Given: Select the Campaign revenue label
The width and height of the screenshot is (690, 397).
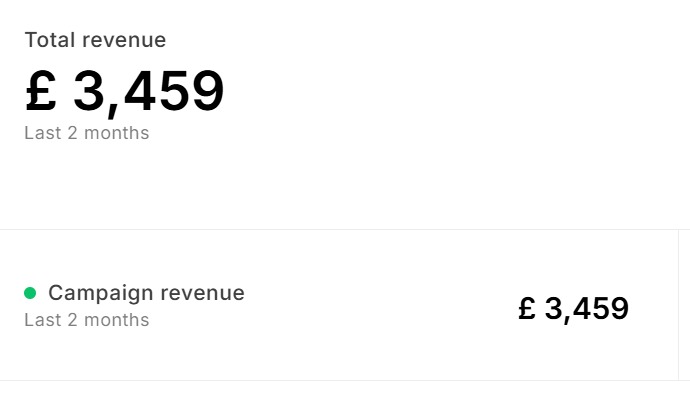Looking at the screenshot, I should coord(146,293).
